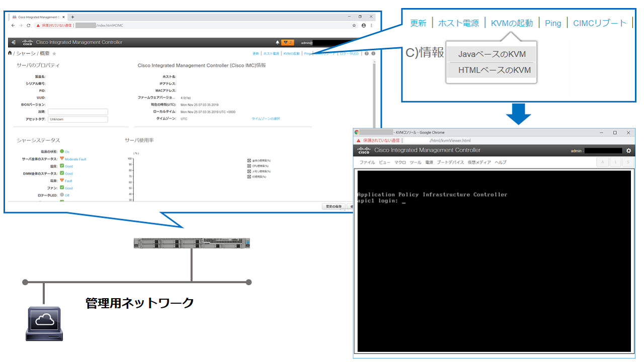Click the green 電源の状態 status icon
Viewport: 644px width, 362px height.
point(62,151)
